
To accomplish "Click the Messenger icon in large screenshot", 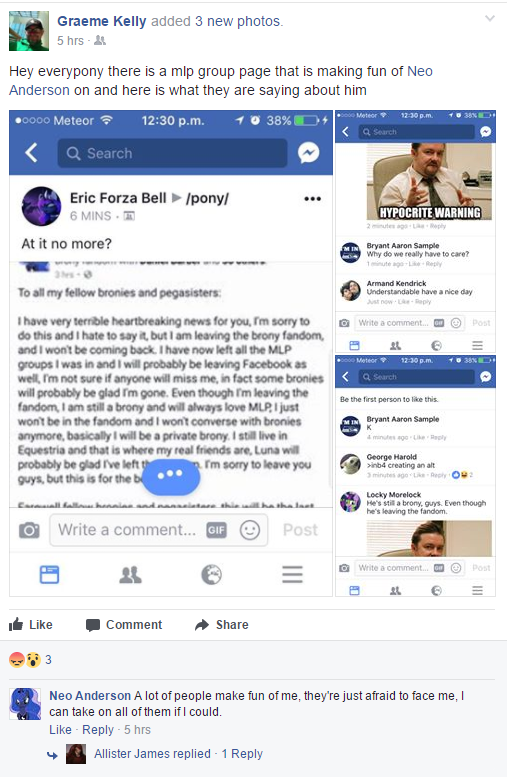I will coord(308,153).
